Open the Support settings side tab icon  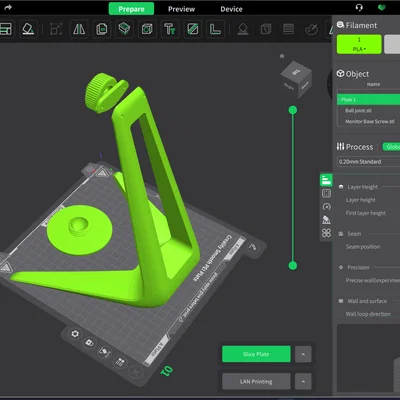coord(326,220)
